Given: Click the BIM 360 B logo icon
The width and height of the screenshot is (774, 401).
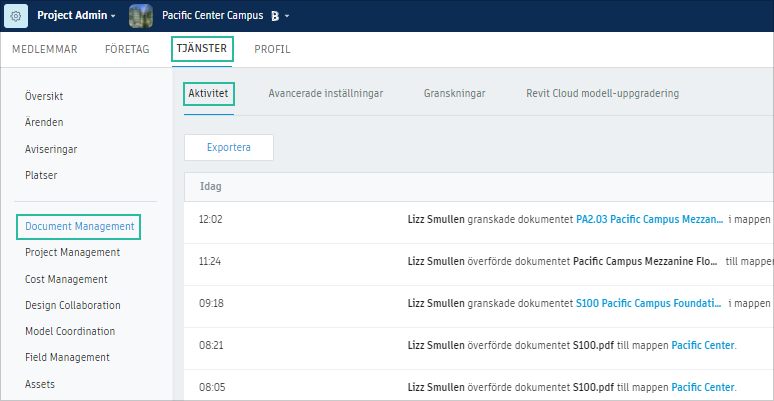Looking at the screenshot, I should [x=273, y=16].
